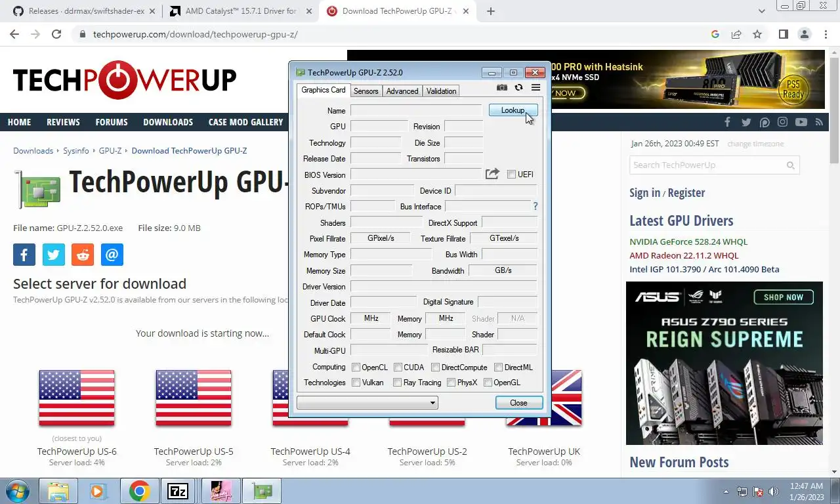Screen dimensions: 840x504
Task: Open the DOWNLOADS menu item
Action: click(168, 122)
